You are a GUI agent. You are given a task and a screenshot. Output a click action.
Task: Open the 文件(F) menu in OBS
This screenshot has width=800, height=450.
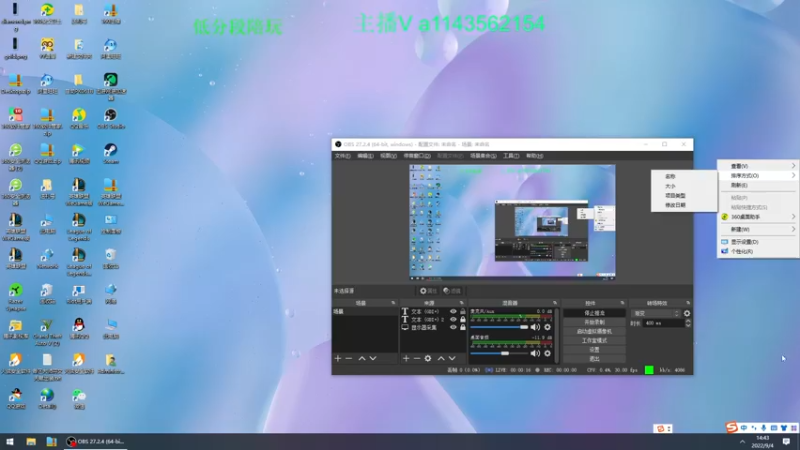click(342, 156)
